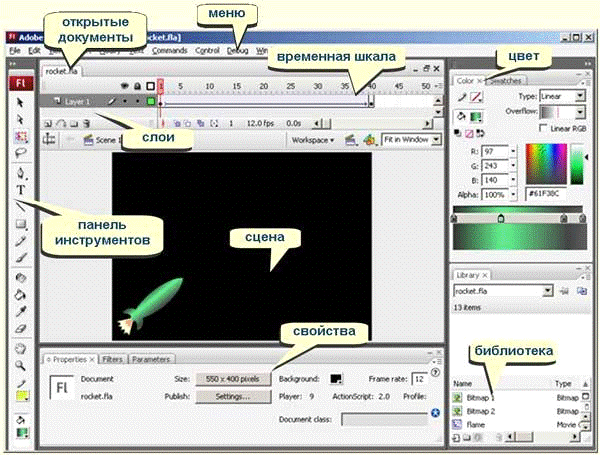This screenshot has width=600, height=455.
Task: Click the Publish Settings... button
Action: [233, 396]
